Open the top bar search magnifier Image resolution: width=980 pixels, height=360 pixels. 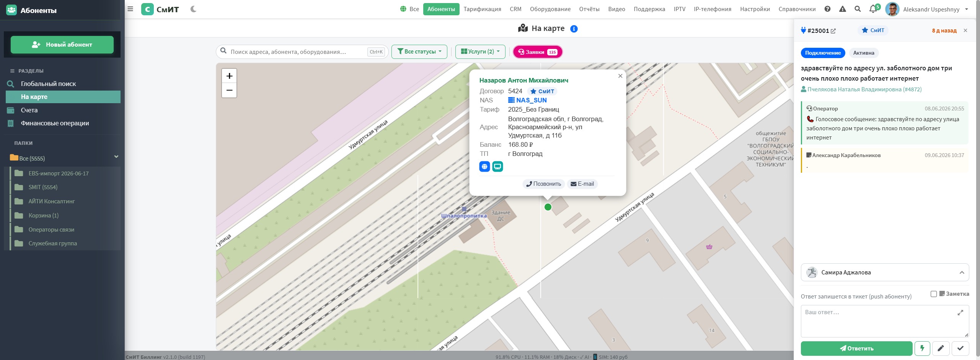point(858,9)
